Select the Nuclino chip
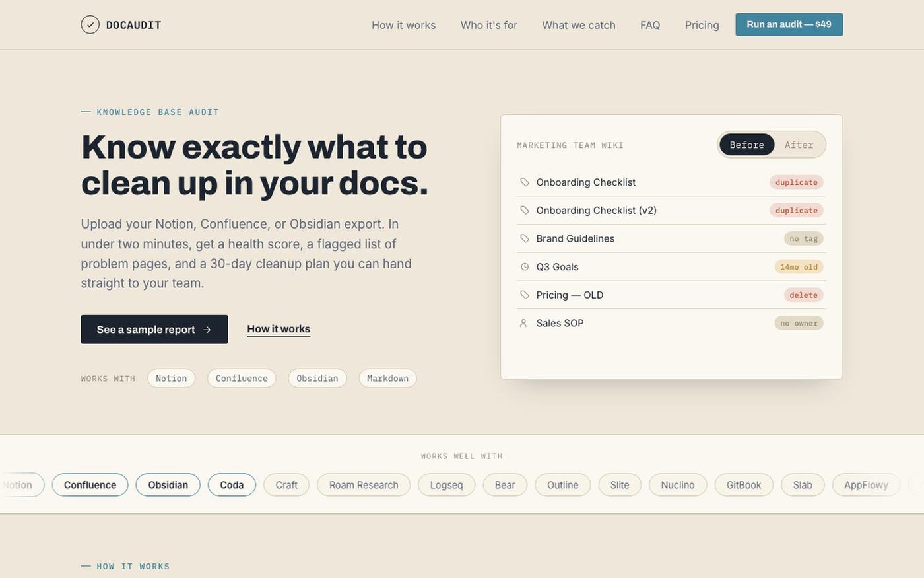 click(678, 485)
